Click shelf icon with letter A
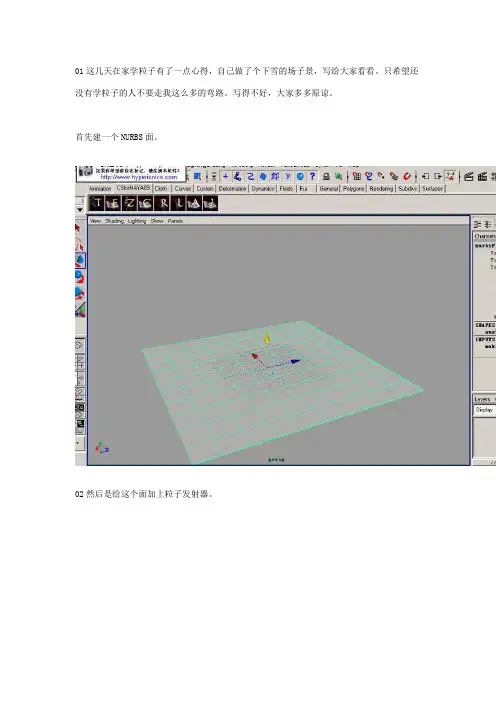Screen dimensions: 496x702 click(x=194, y=204)
